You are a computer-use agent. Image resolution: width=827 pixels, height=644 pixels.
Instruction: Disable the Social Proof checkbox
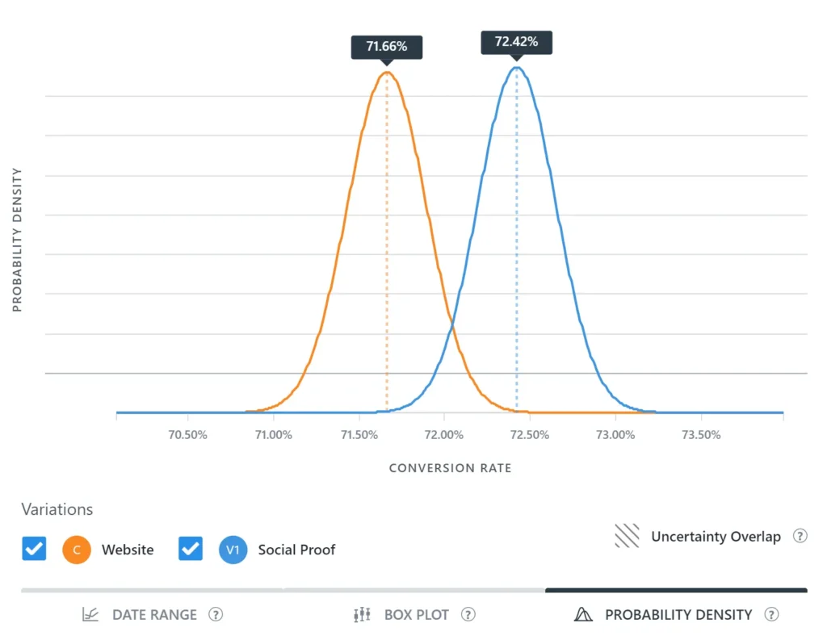190,549
